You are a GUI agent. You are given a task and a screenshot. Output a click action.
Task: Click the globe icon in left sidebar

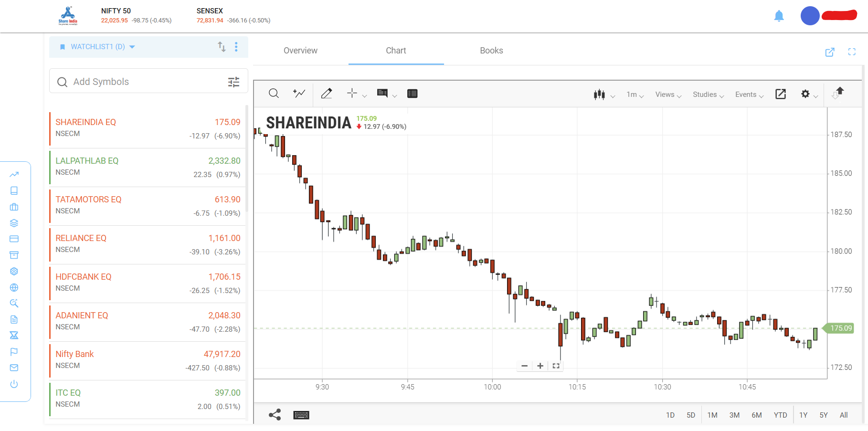(14, 287)
